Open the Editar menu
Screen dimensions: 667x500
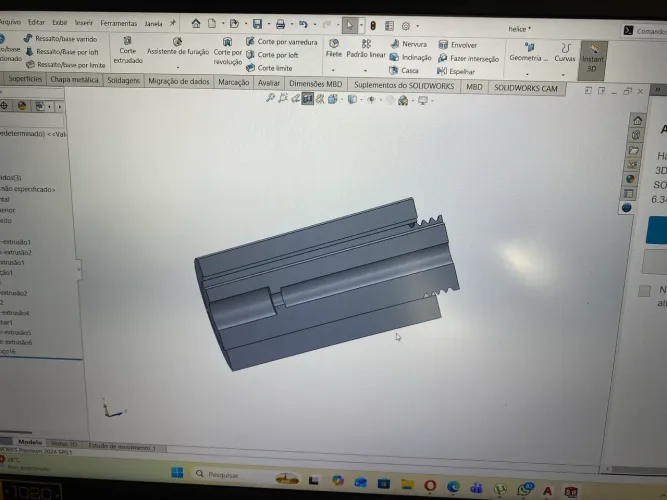point(36,22)
